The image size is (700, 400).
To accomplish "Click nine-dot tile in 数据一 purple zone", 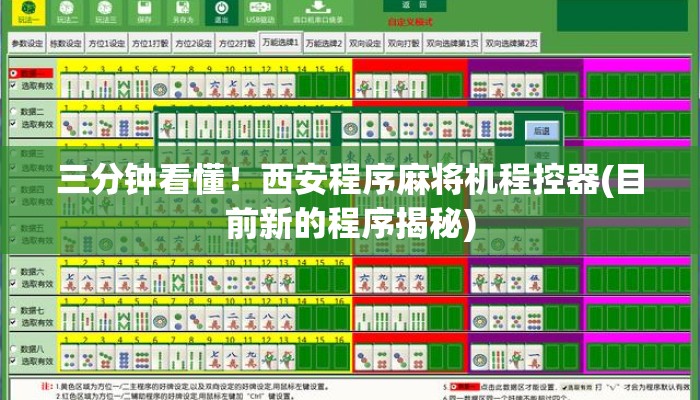I will click(x=480, y=86).
